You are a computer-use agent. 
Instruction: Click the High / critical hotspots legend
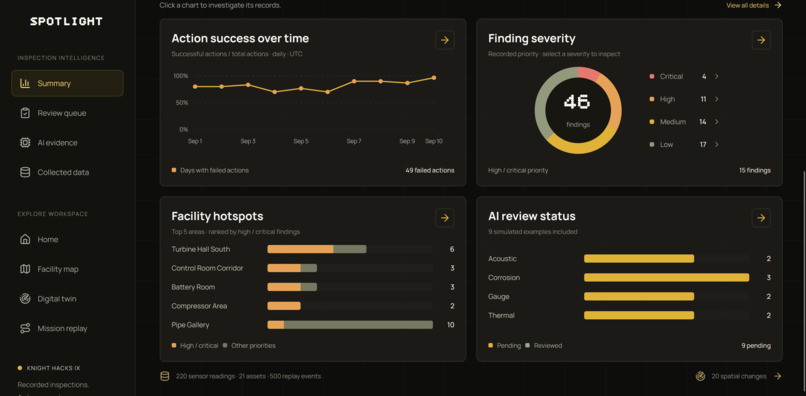[x=195, y=346]
